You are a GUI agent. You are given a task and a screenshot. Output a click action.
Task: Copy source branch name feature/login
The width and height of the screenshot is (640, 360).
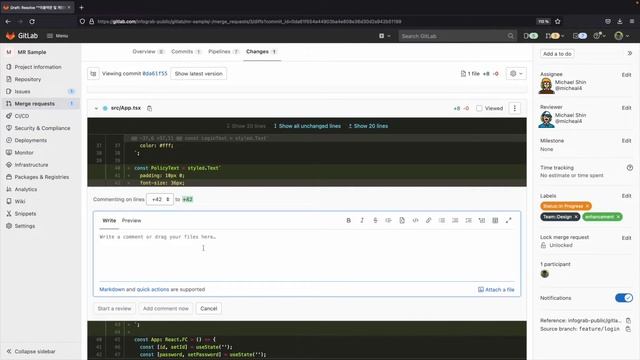(628, 329)
